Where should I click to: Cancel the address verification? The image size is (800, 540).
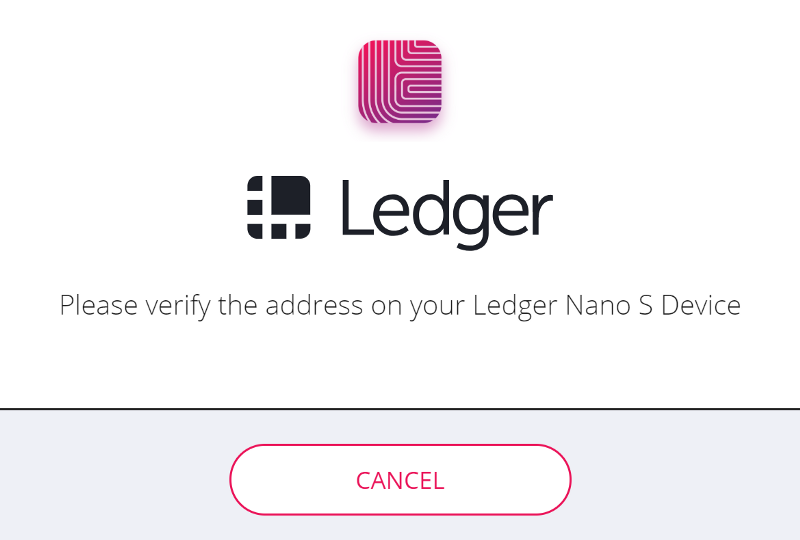400,479
